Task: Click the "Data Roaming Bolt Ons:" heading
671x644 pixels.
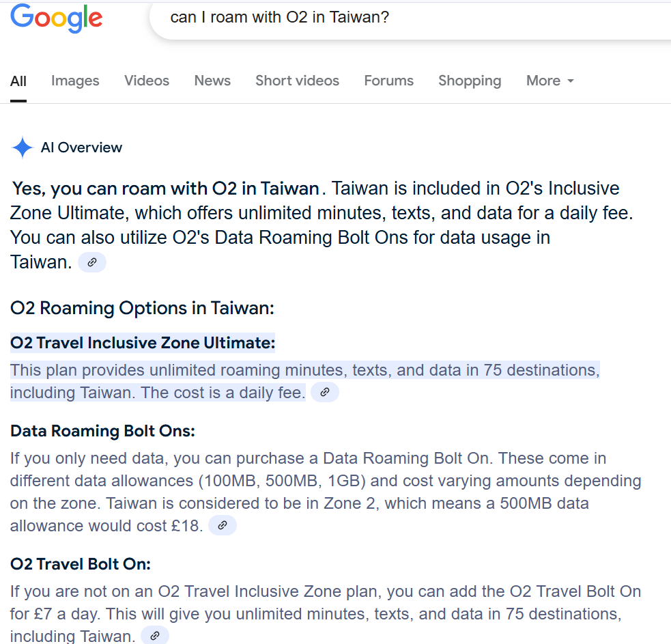Action: (x=102, y=431)
